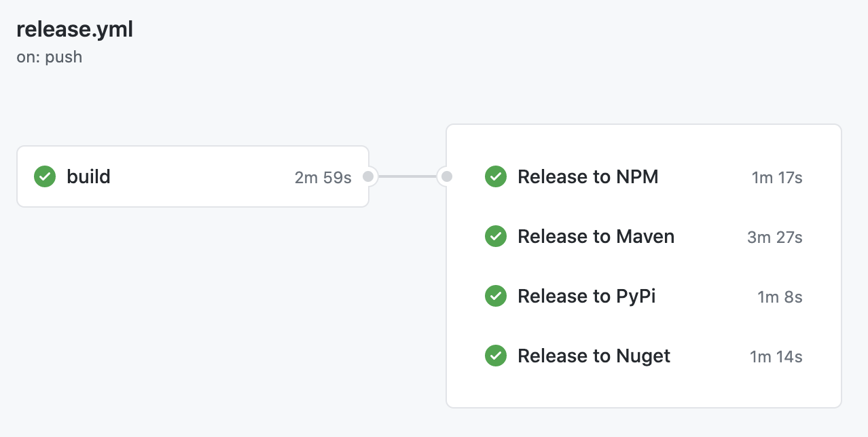The image size is (868, 437).
Task: Click the success icon beside Release to Nuget
Action: 496,356
